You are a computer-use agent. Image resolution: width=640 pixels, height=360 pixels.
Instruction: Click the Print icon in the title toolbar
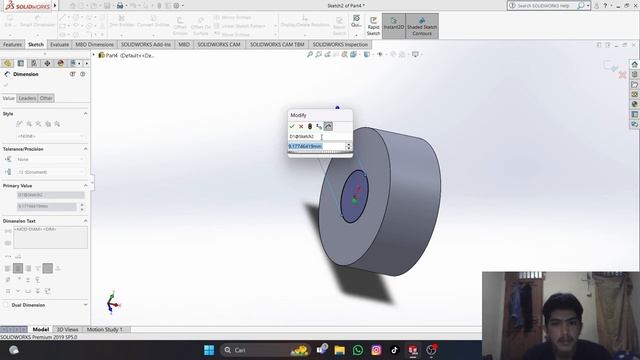pos(120,6)
